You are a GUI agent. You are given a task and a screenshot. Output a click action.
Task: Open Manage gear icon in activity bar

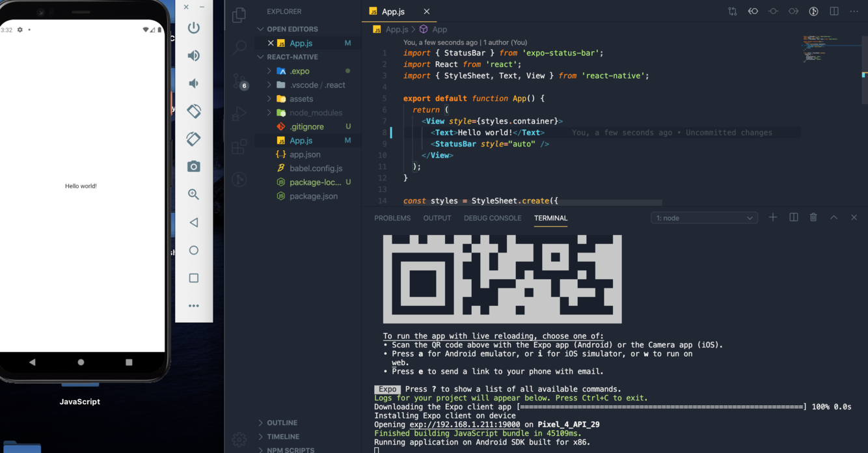(239, 439)
